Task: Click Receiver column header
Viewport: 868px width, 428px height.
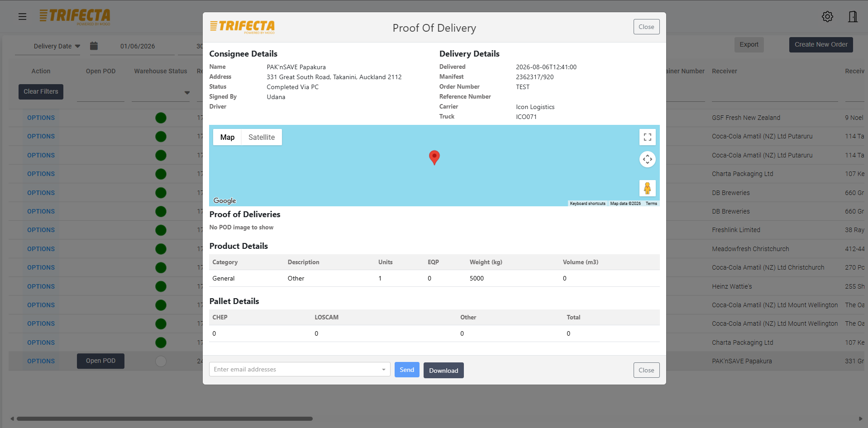Action: [x=724, y=71]
